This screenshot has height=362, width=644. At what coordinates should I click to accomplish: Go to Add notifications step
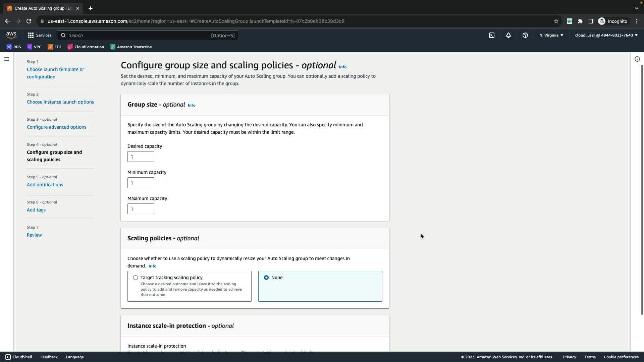(45, 185)
